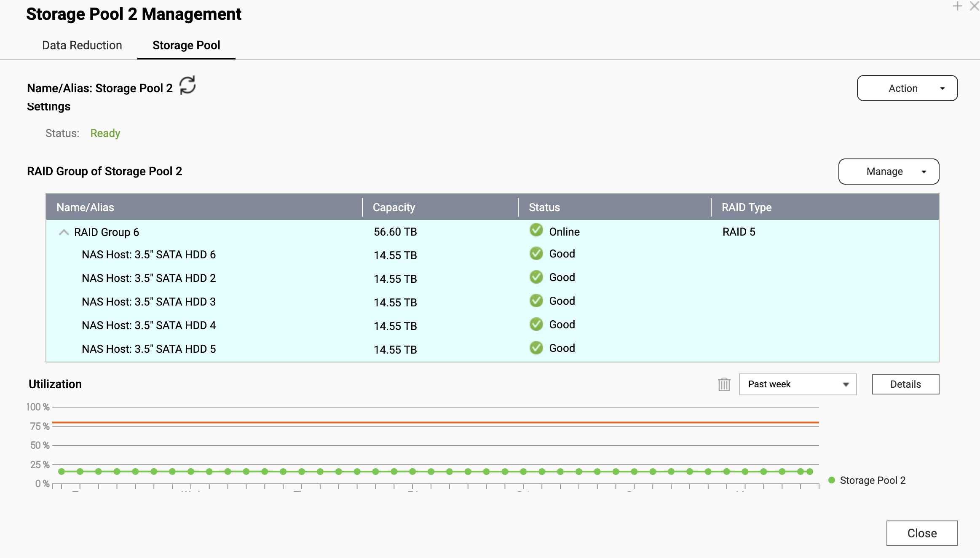Open the Past week time range dropdown

[798, 384]
